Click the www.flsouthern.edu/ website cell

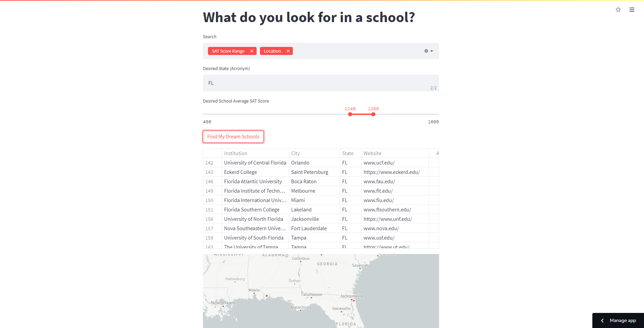[x=395, y=209]
